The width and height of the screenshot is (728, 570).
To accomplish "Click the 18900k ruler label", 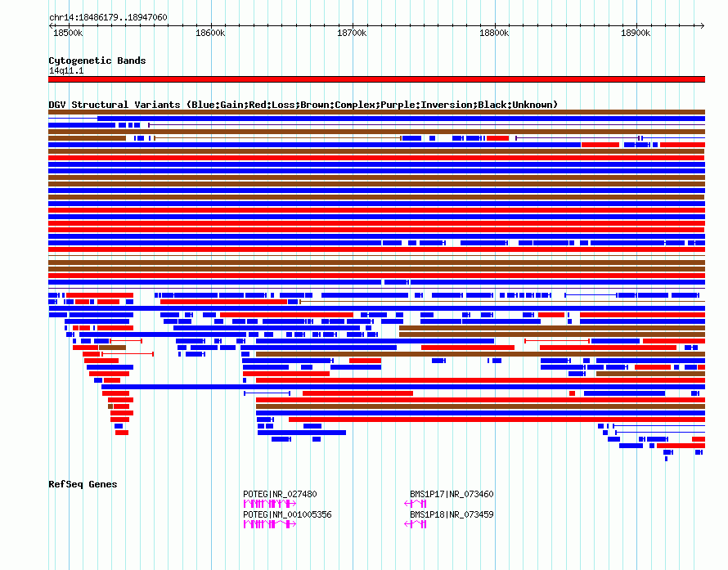I will click(x=636, y=33).
